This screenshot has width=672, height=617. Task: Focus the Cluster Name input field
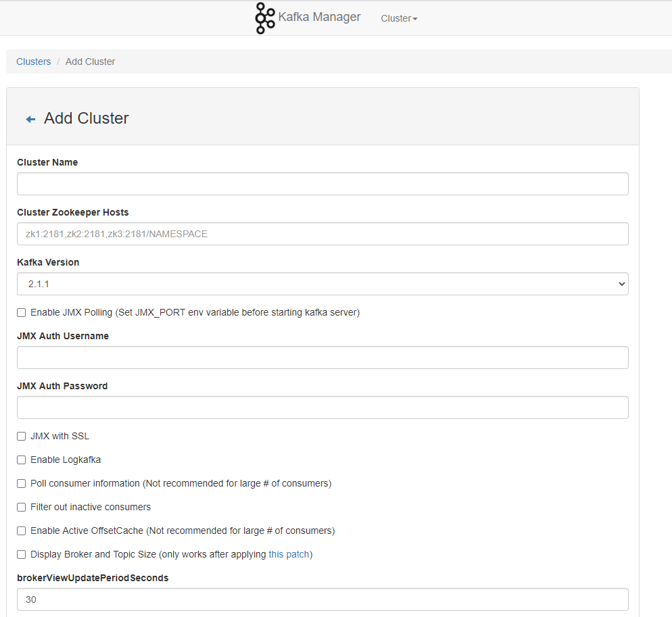click(x=322, y=184)
